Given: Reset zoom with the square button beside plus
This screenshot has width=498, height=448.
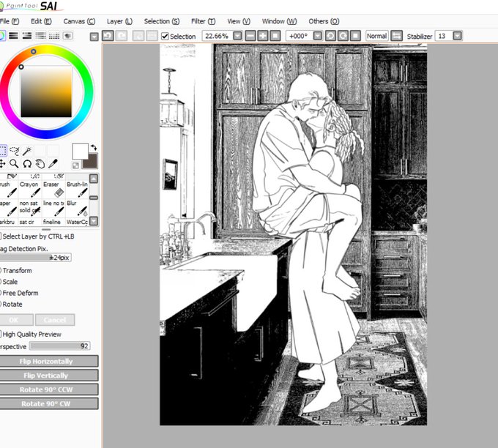Looking at the screenshot, I should (275, 36).
